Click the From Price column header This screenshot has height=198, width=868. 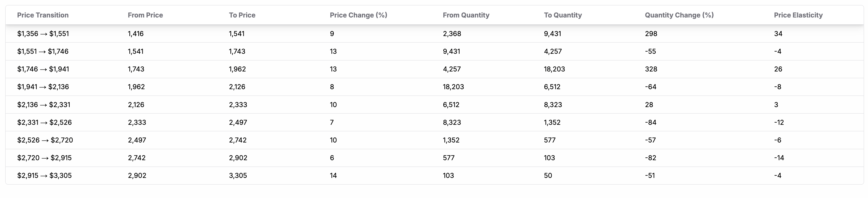tap(145, 15)
